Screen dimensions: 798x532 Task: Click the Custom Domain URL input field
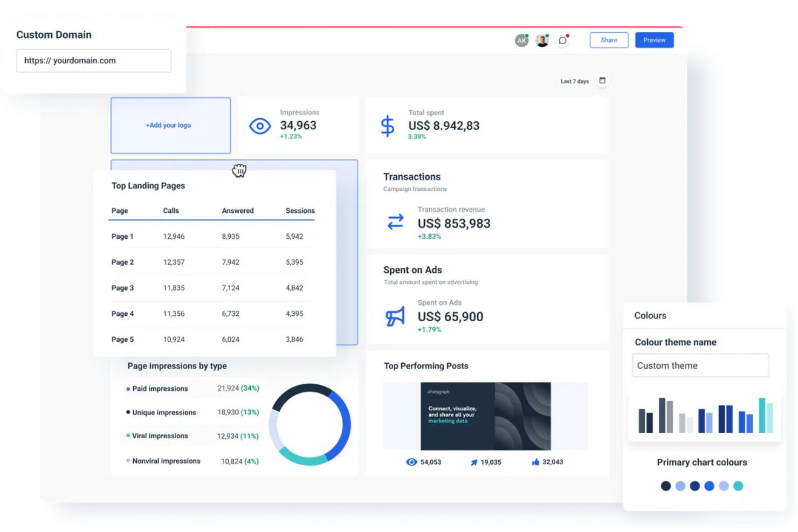click(93, 60)
